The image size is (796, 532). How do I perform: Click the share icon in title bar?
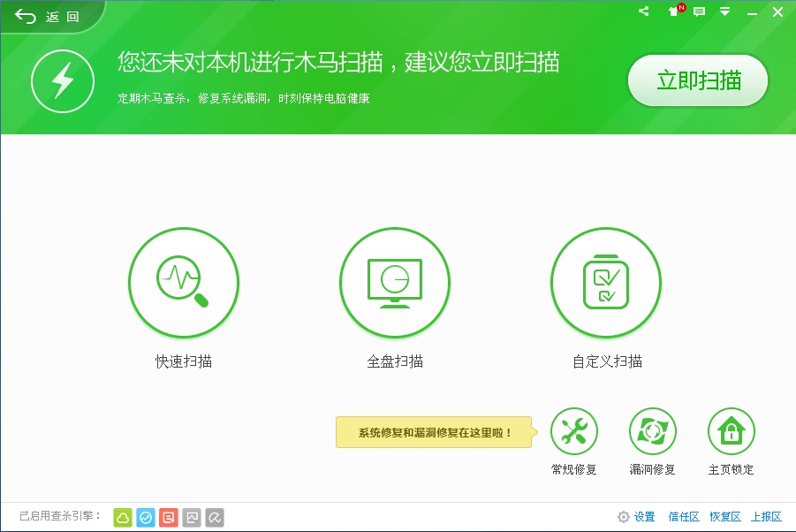pos(644,11)
